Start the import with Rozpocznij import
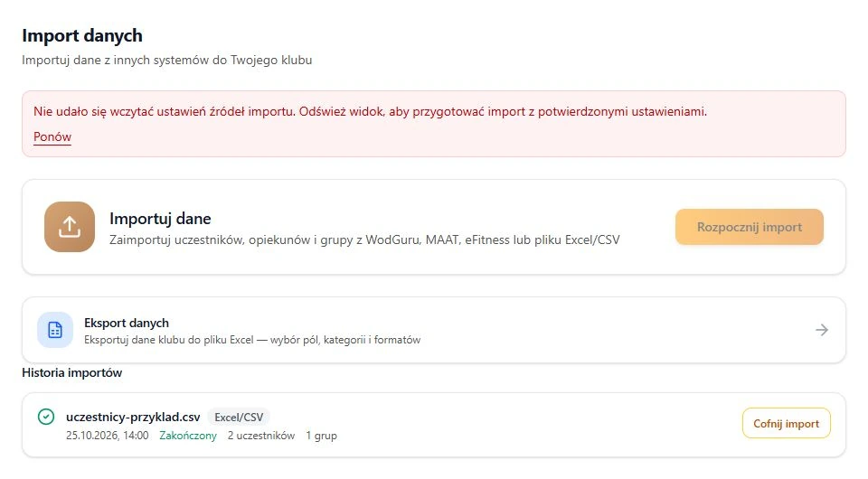 click(x=749, y=227)
